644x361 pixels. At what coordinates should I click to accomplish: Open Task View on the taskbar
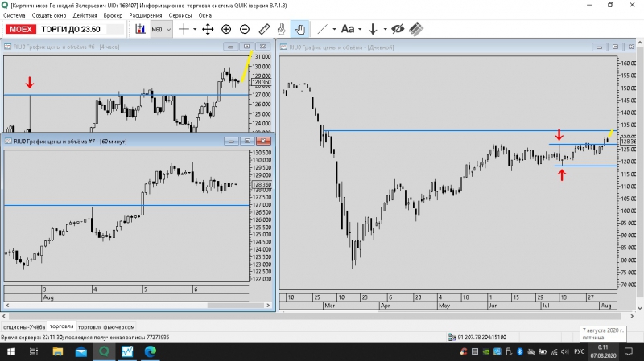pyautogui.click(x=34, y=351)
